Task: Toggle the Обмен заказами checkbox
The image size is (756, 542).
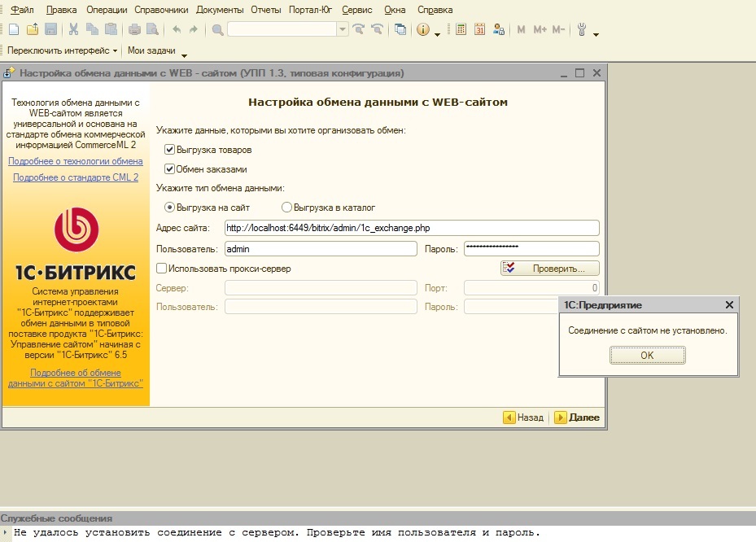Action: coord(169,168)
